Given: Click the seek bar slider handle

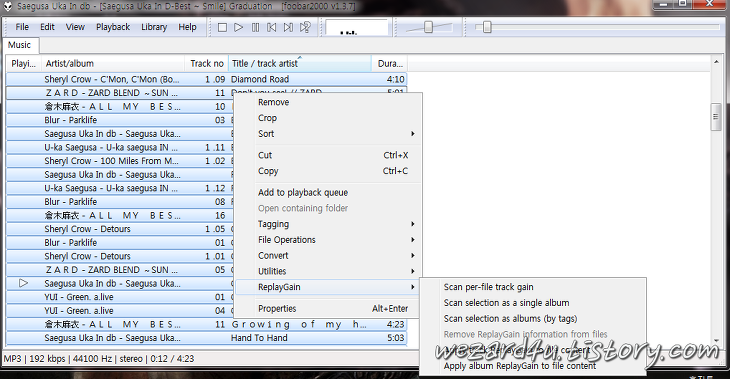Looking at the screenshot, I should coord(487,27).
